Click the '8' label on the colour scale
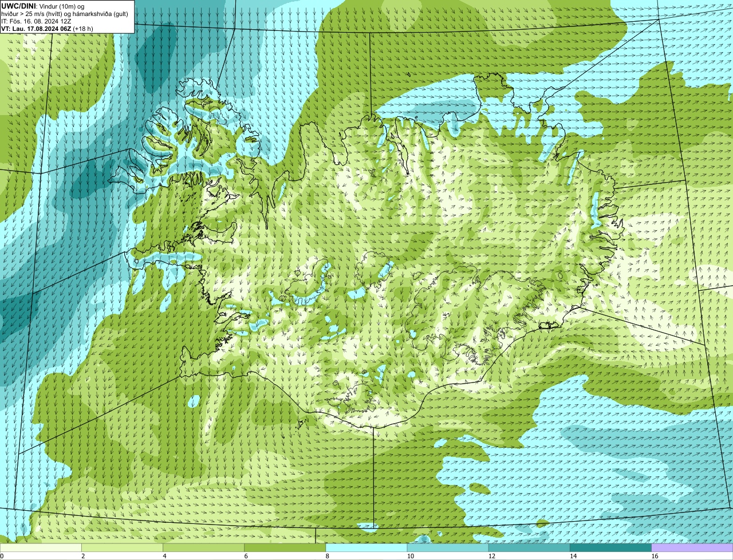 click(x=328, y=556)
